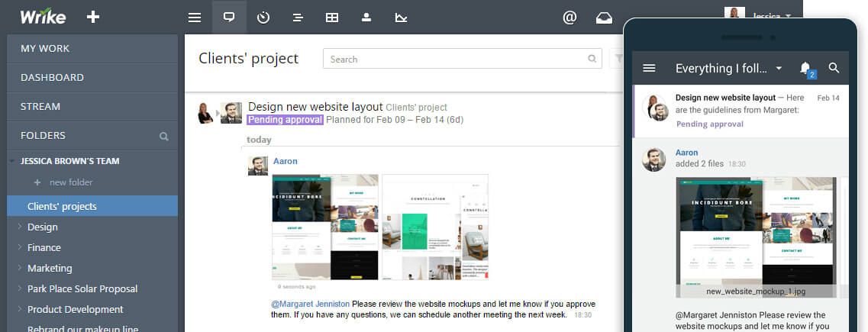
Task: Expand the Park Place Solar Proposal folder
Action: [19, 288]
